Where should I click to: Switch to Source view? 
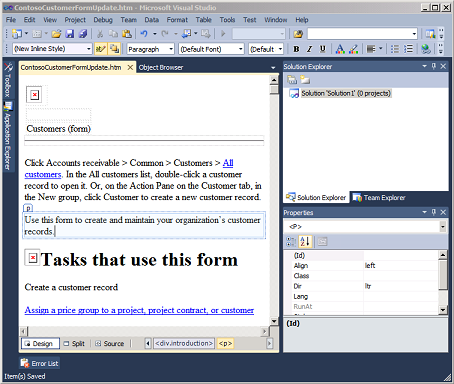point(110,343)
